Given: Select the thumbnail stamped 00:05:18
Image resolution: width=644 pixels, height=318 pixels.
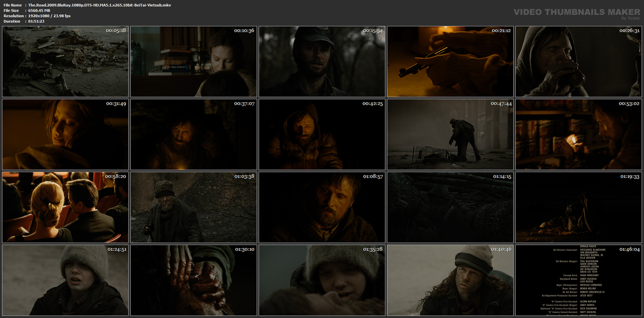Looking at the screenshot, I should [x=65, y=61].
